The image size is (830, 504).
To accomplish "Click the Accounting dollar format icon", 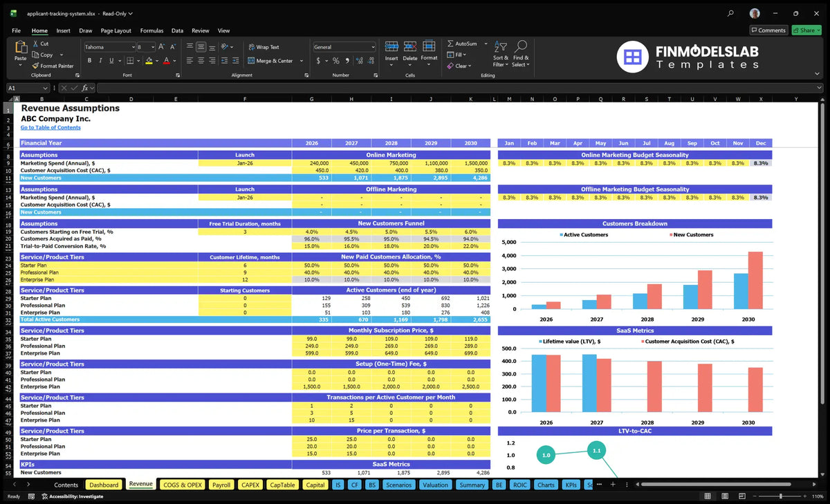I will click(318, 61).
